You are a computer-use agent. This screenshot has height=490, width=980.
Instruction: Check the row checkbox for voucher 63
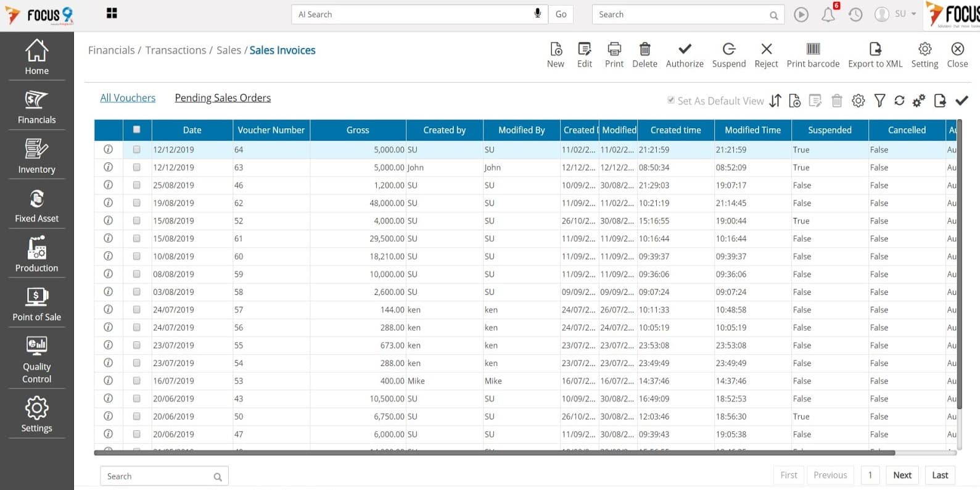click(x=137, y=167)
